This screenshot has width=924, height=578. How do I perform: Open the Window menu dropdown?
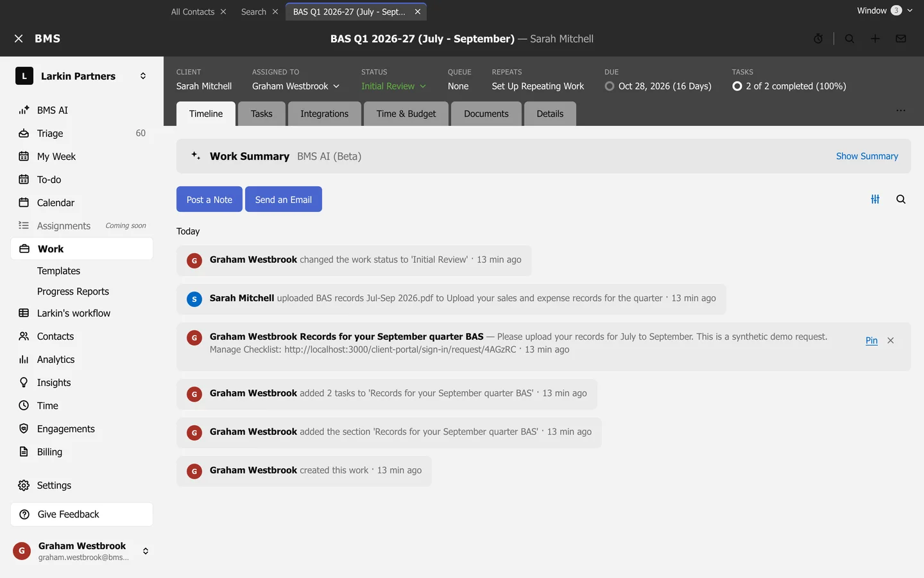click(x=885, y=10)
